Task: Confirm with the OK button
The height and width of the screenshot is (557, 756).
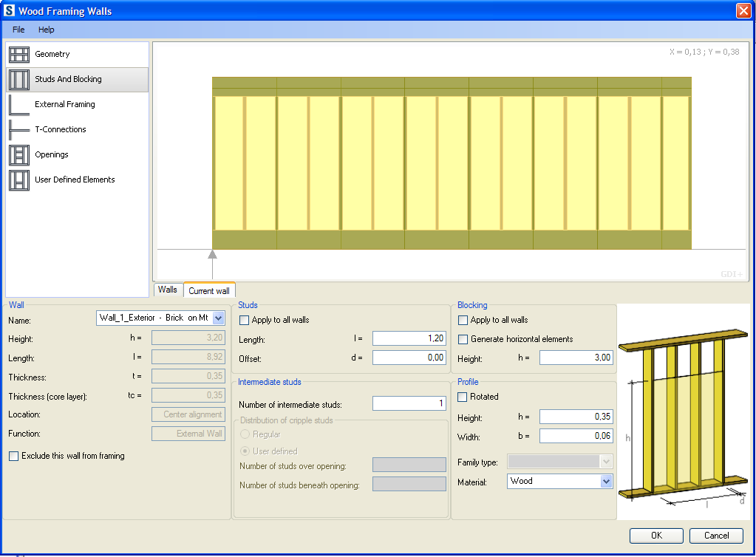Action: pyautogui.click(x=656, y=536)
